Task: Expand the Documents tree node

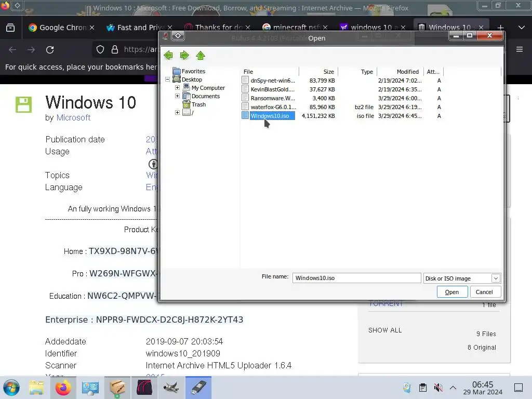Action: pos(177,96)
